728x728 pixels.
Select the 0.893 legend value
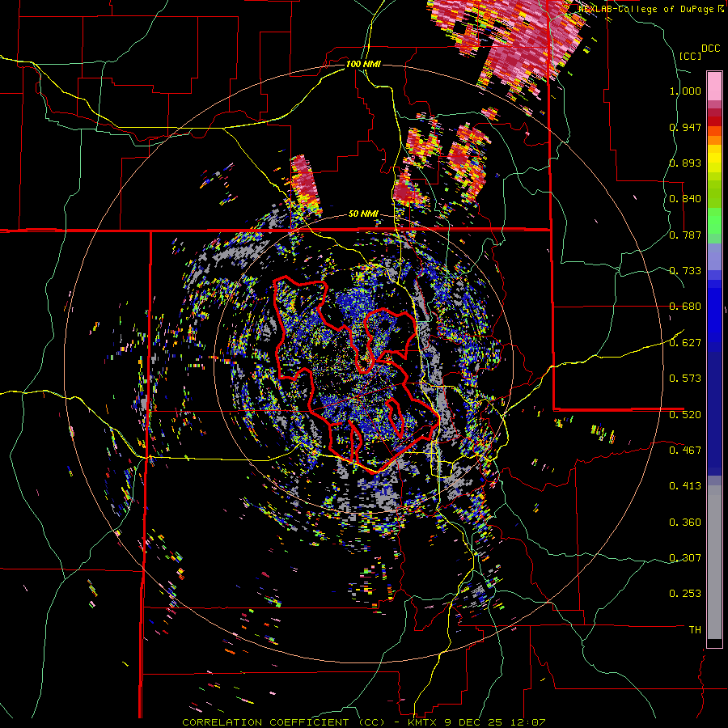pyautogui.click(x=685, y=163)
